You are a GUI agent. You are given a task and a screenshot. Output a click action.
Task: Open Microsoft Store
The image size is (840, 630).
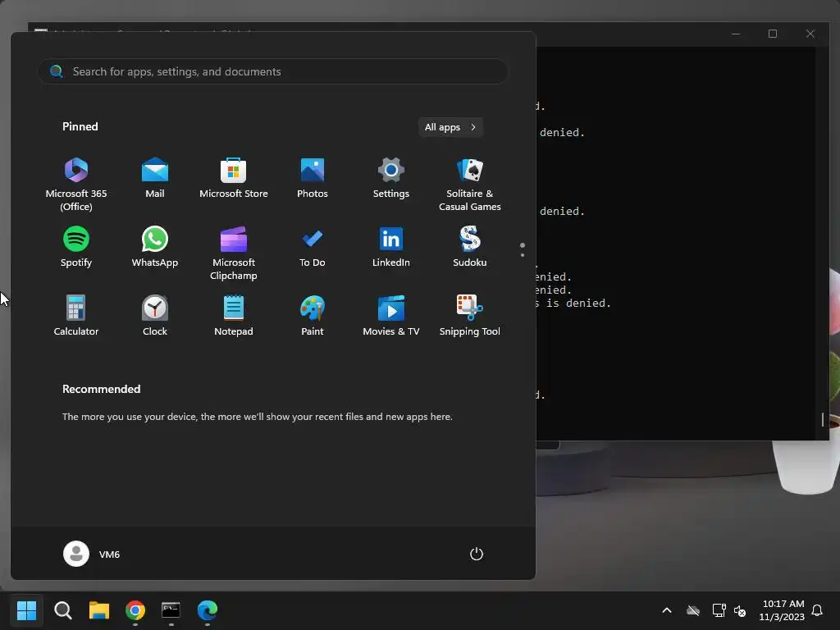tap(234, 177)
